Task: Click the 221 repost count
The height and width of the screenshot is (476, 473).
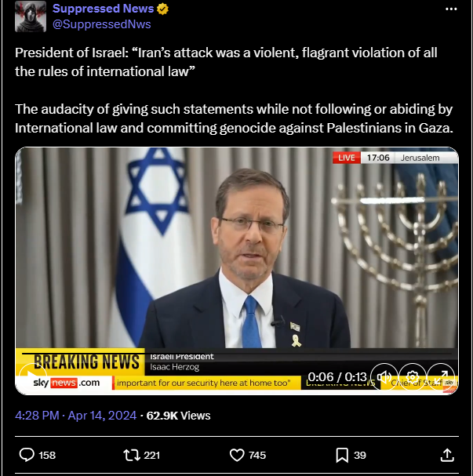Action: pyautogui.click(x=152, y=455)
